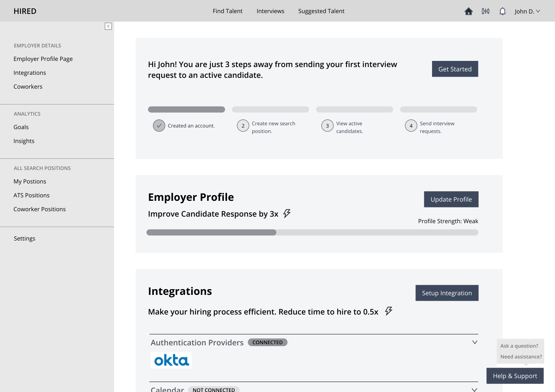Switch to the Interviews section

click(270, 11)
